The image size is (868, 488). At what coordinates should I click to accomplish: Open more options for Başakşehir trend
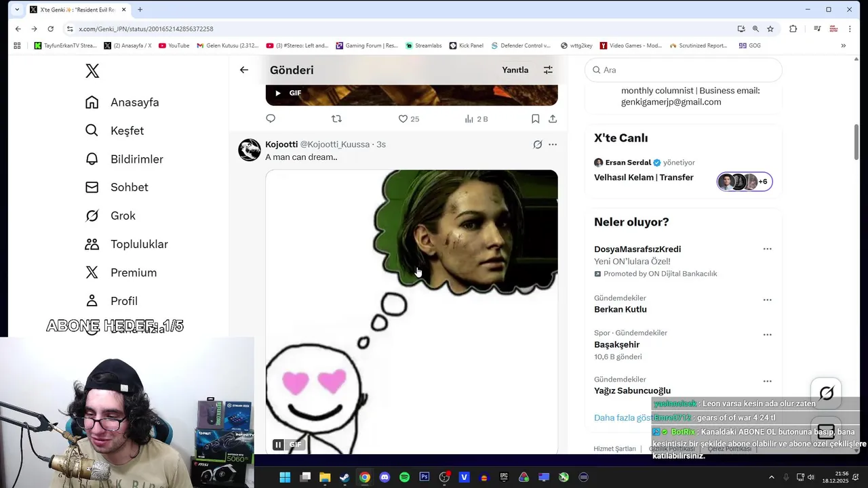tap(767, 334)
